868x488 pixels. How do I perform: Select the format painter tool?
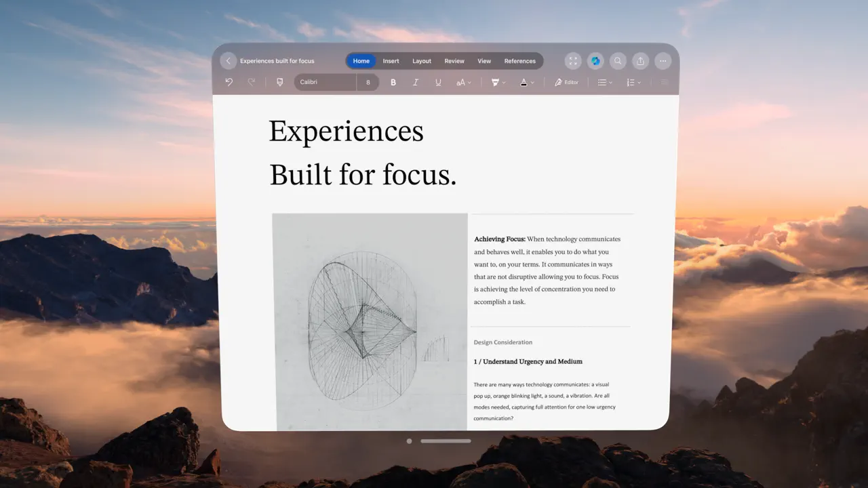pos(279,82)
